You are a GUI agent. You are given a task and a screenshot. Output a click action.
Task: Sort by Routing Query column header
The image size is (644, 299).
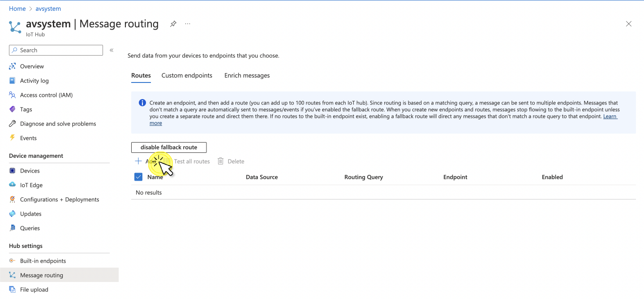(x=364, y=177)
